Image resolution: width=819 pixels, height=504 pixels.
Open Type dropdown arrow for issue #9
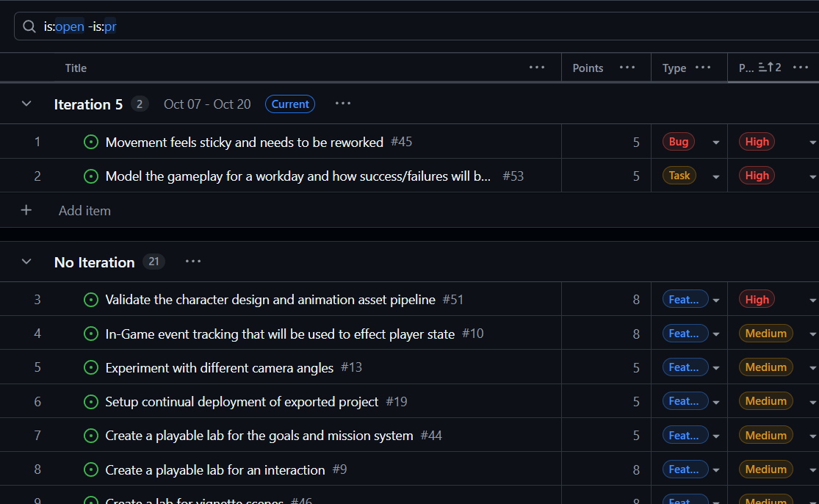716,470
